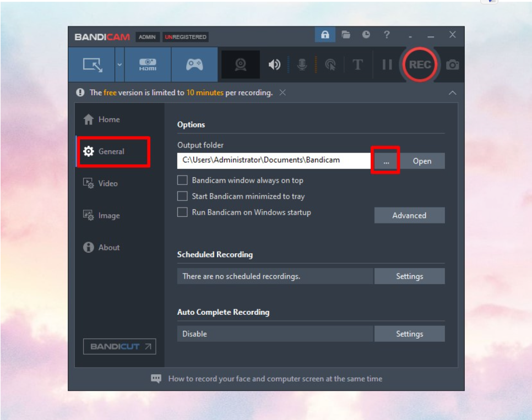The width and height of the screenshot is (532, 420).
Task: Open the output folder icon in title bar
Action: [x=346, y=35]
